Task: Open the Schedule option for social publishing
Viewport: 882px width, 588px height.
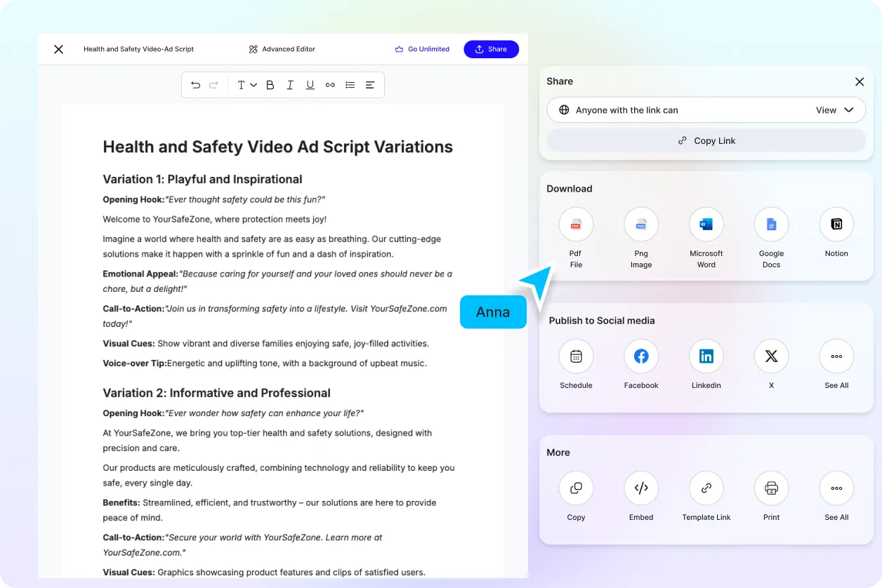Action: pos(576,356)
